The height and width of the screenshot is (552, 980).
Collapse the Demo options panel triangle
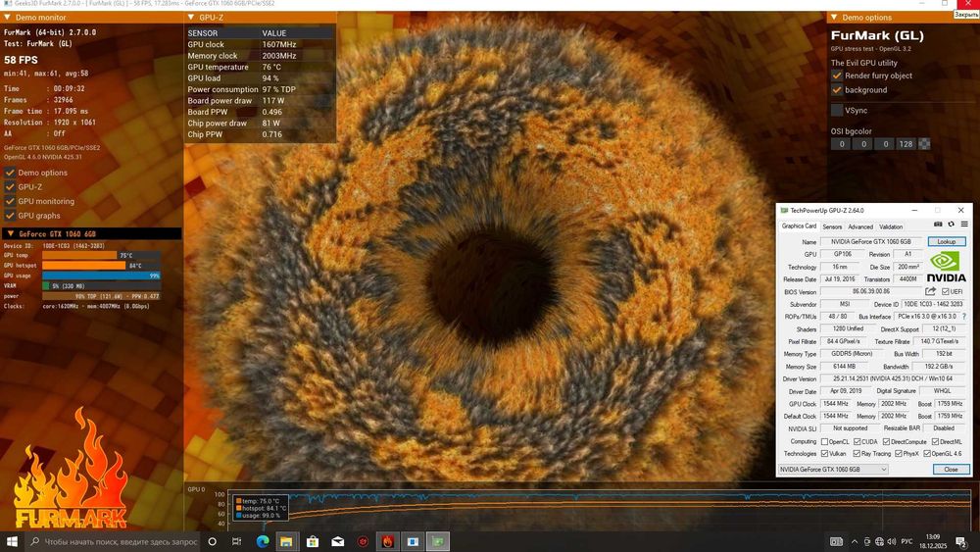tap(834, 18)
